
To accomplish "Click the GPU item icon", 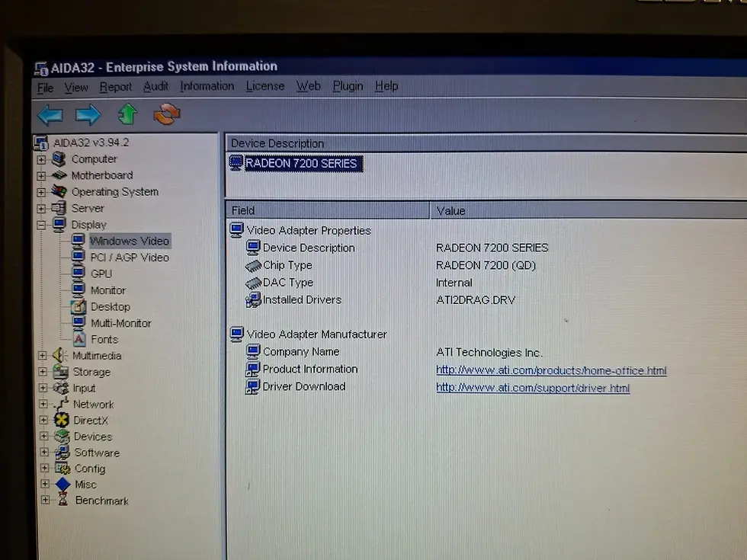I will coord(78,273).
